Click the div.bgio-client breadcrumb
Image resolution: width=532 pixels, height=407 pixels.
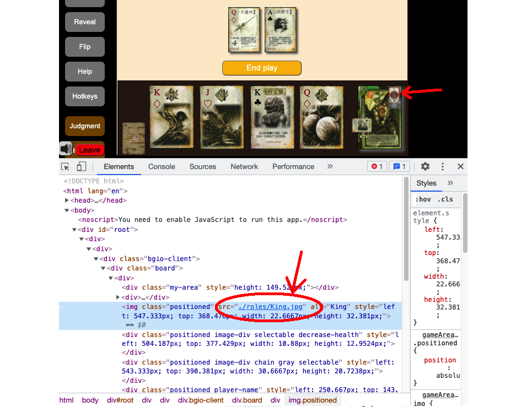click(x=201, y=400)
